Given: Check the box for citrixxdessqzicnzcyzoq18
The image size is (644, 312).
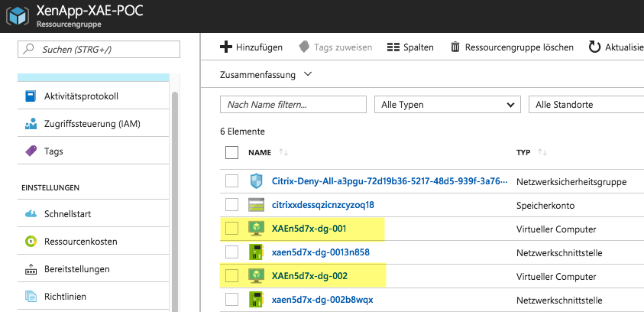Looking at the screenshot, I should click(x=231, y=205).
